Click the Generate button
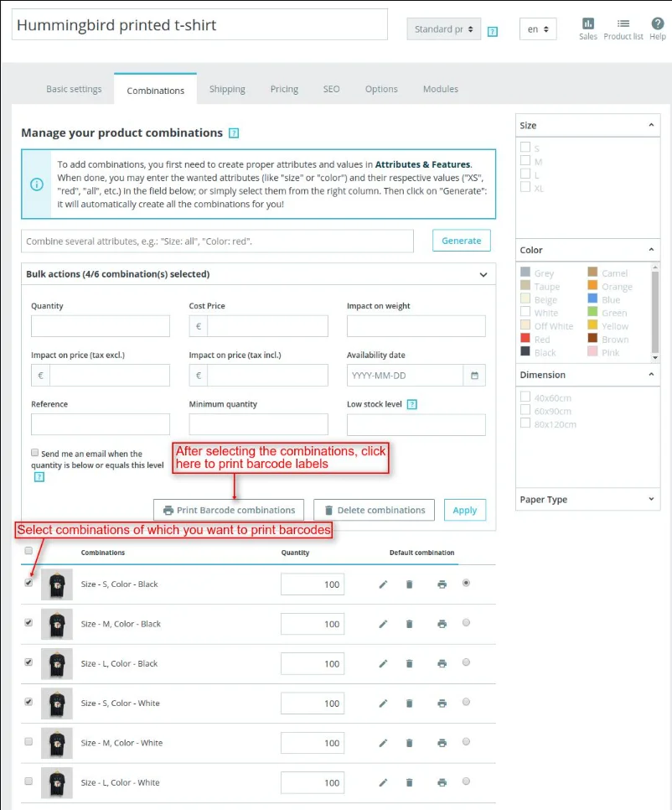 461,240
